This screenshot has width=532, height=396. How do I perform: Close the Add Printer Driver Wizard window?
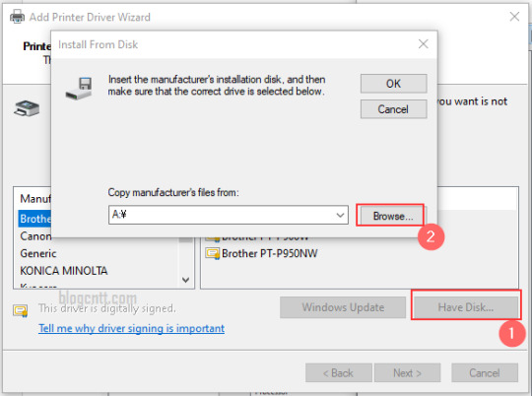pyautogui.click(x=514, y=17)
